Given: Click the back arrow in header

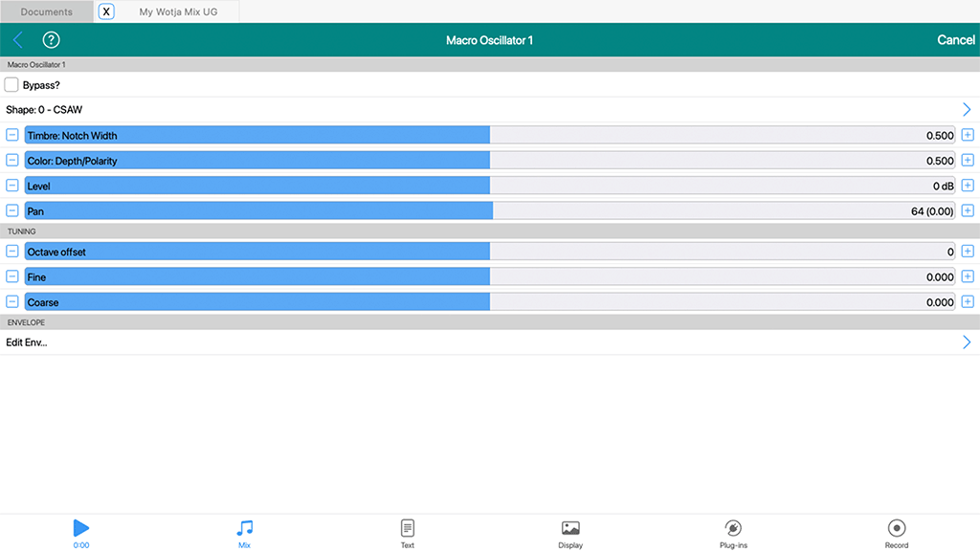Looking at the screenshot, I should coord(18,40).
